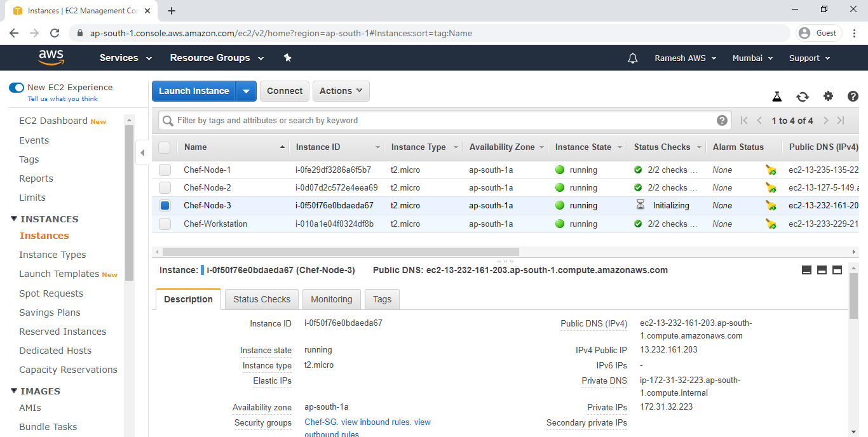Minimize the details pane layout icon
The height and width of the screenshot is (437, 868).
point(806,270)
